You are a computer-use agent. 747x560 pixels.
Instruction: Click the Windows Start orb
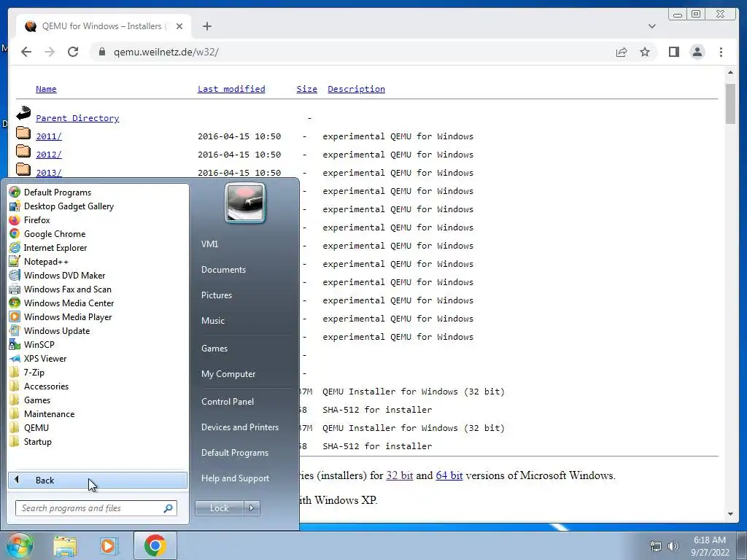(x=18, y=545)
